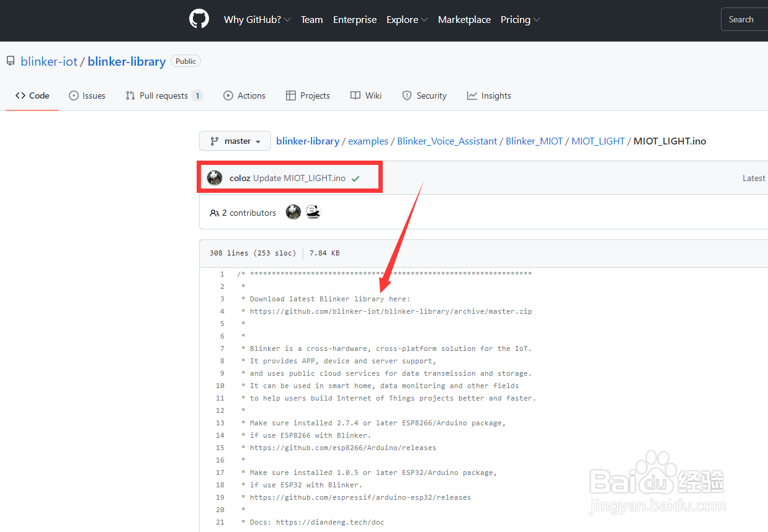Click the Latest commit label
768x532 pixels.
[754, 179]
